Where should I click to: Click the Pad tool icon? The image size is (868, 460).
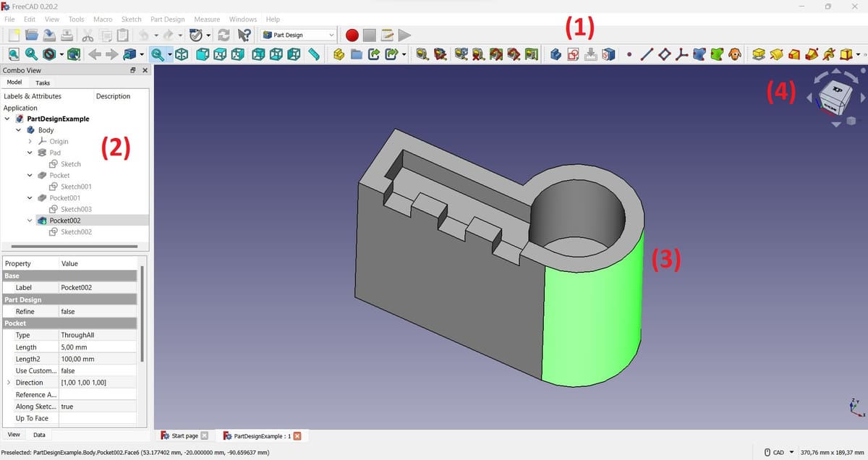click(x=758, y=54)
